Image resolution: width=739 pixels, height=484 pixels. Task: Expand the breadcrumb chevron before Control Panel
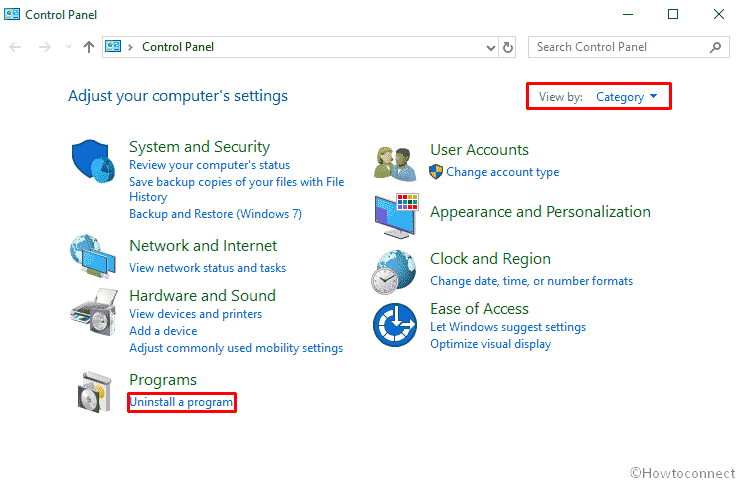coord(131,47)
